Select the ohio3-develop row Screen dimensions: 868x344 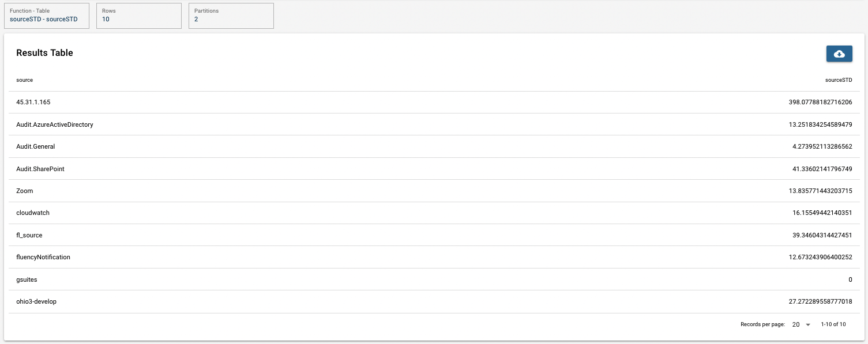coord(434,301)
